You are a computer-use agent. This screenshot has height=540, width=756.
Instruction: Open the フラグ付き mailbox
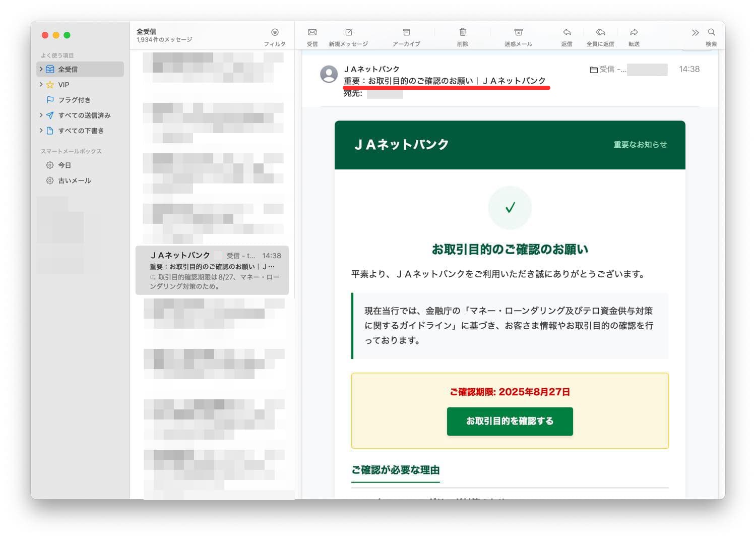(x=74, y=100)
